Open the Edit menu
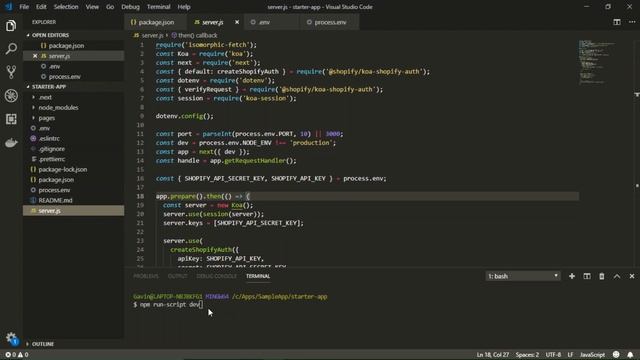This screenshot has width=640, height=360. (x=41, y=7)
